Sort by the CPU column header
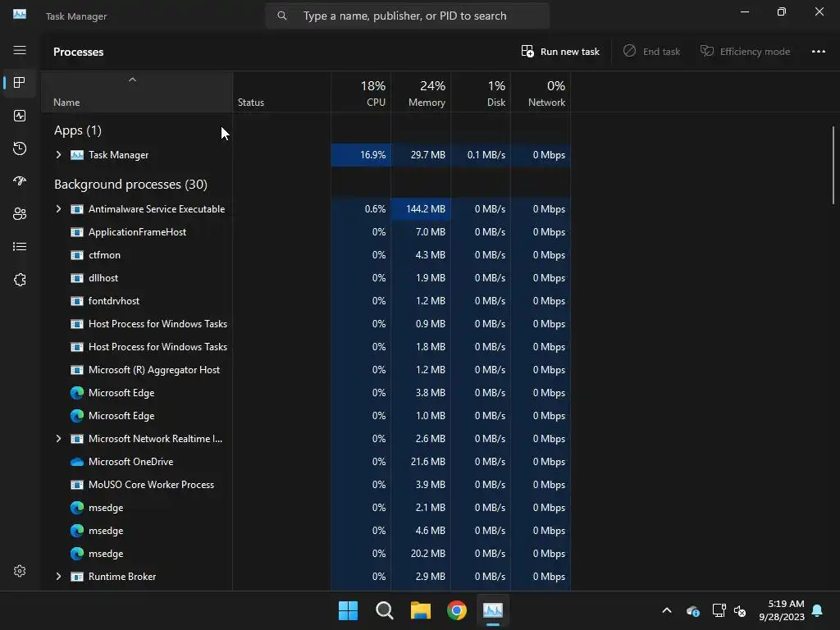This screenshot has width=840, height=630. click(361, 92)
